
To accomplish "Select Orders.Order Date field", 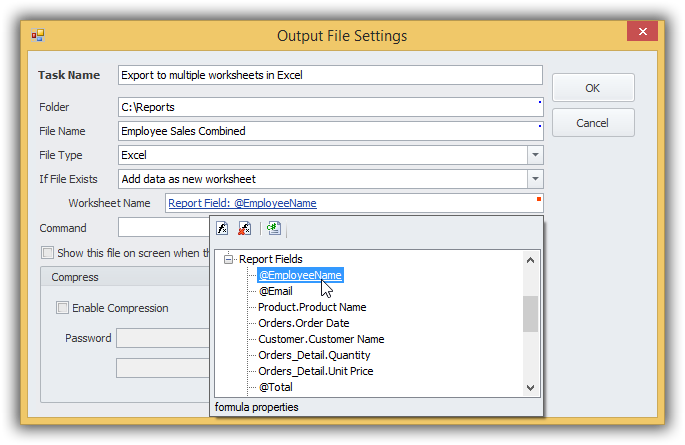I will coord(304,323).
